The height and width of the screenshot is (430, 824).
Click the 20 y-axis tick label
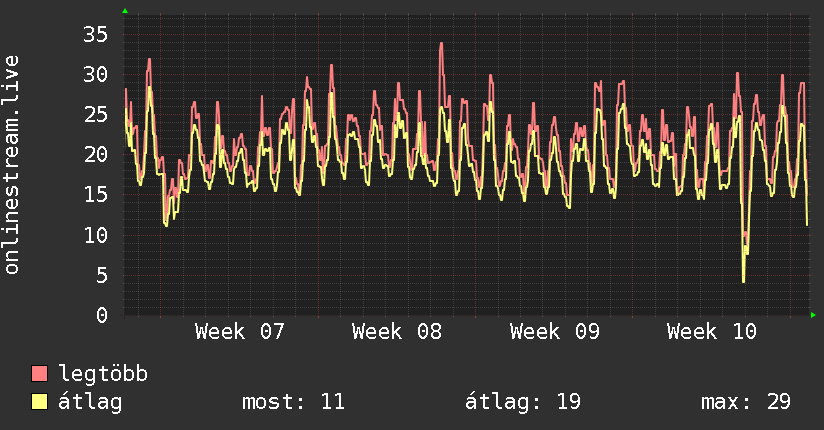tap(96, 155)
